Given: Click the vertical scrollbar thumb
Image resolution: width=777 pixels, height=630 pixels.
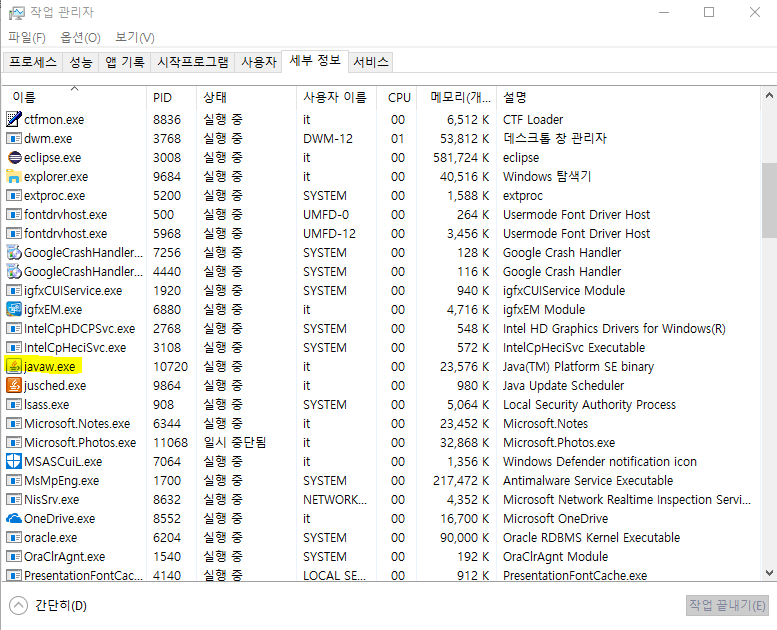Looking at the screenshot, I should 769,200.
